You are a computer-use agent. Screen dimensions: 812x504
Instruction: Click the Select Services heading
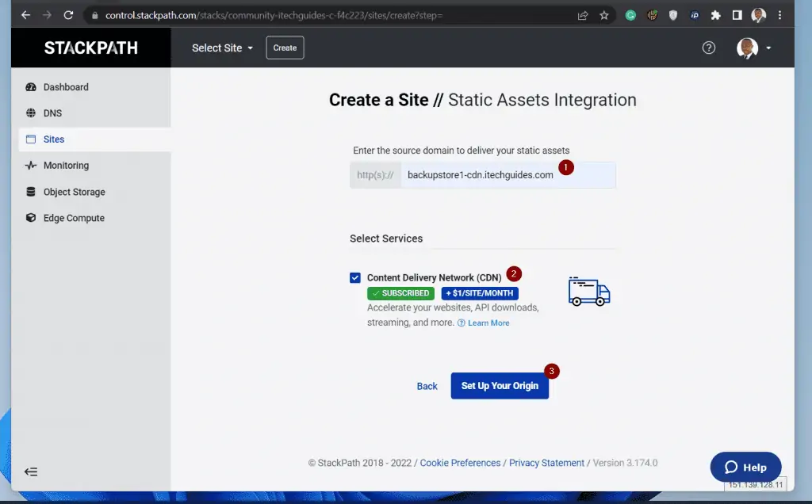[x=386, y=239]
